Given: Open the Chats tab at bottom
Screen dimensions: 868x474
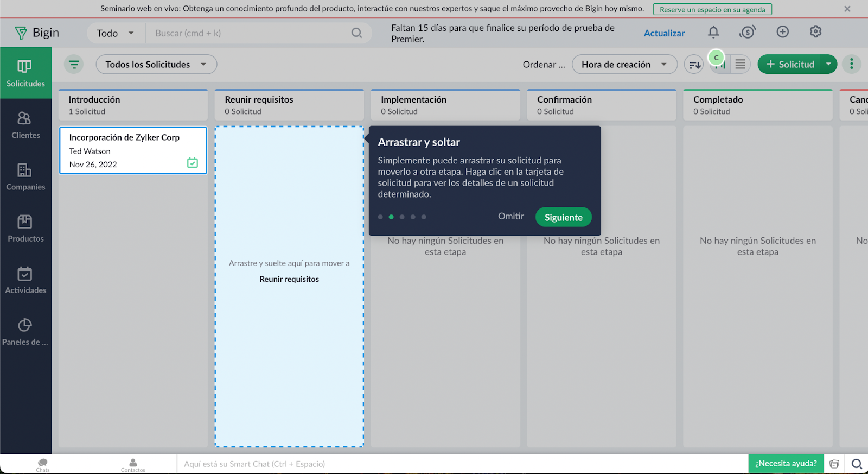Looking at the screenshot, I should pyautogui.click(x=43, y=464).
